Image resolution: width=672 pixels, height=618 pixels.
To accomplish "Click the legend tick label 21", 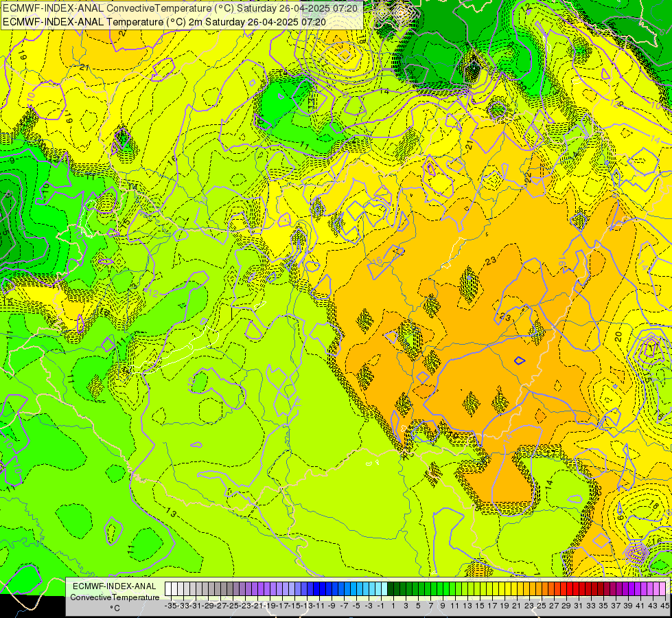I will 517,606.
